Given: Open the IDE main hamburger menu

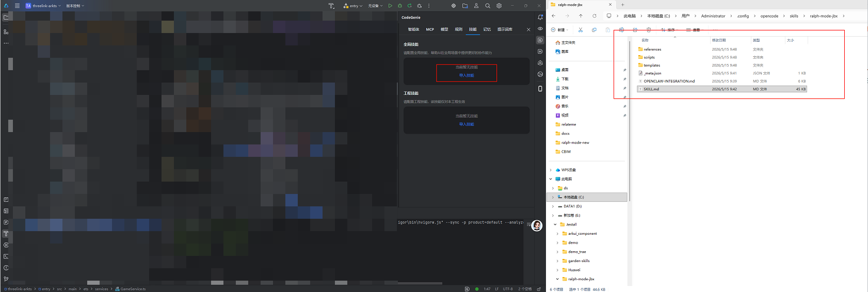Looking at the screenshot, I should [17, 6].
